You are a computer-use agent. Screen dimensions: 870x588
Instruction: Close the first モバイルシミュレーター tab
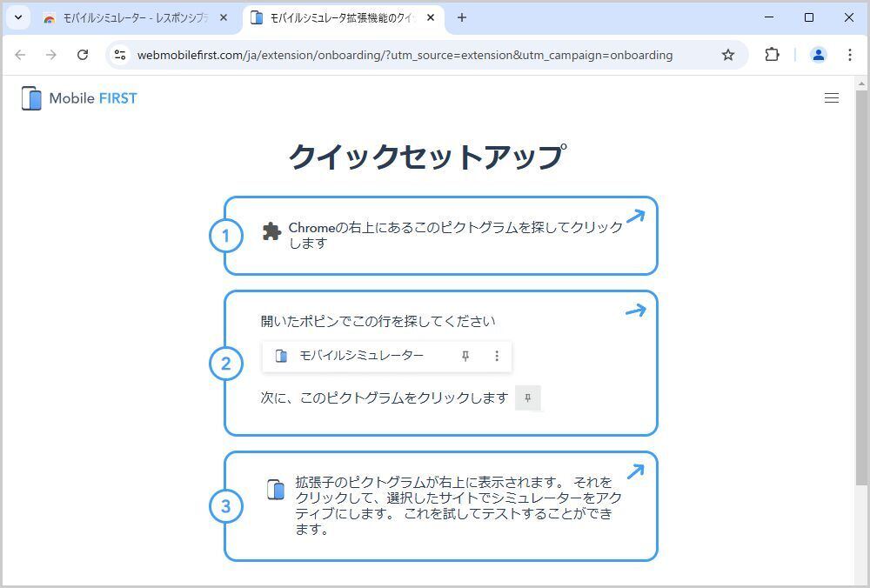(x=224, y=17)
